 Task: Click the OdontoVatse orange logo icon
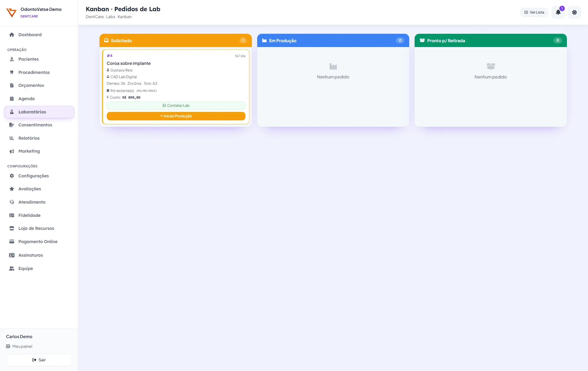coord(11,12)
